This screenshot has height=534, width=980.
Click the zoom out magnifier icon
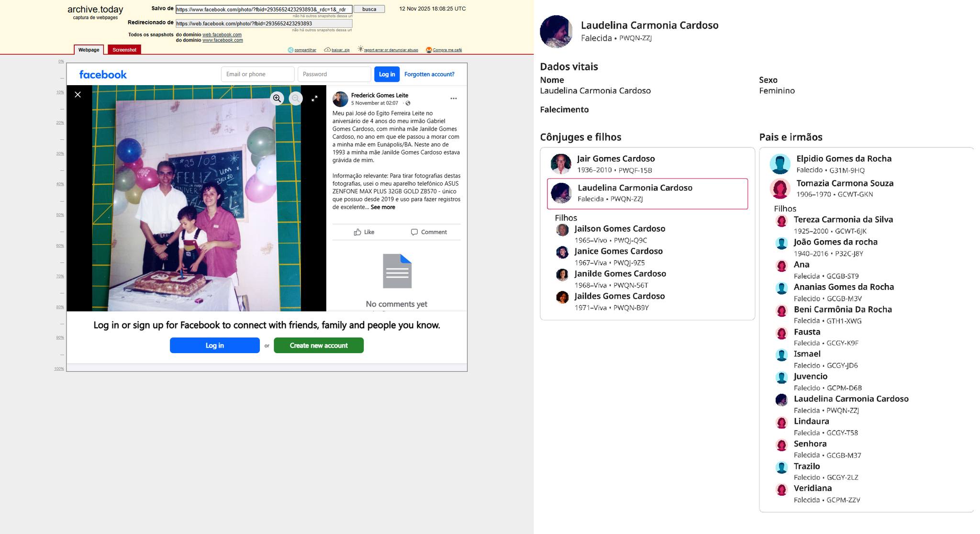[x=296, y=99]
